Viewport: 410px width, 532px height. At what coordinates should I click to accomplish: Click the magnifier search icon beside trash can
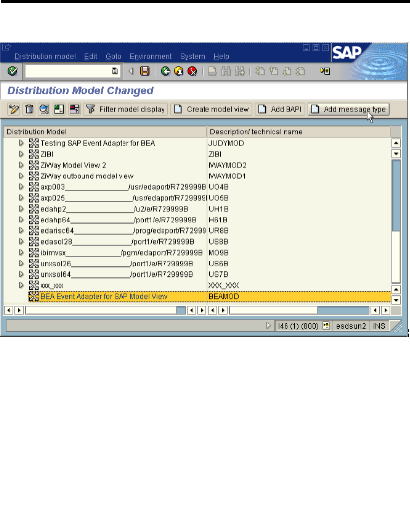pyautogui.click(x=44, y=109)
